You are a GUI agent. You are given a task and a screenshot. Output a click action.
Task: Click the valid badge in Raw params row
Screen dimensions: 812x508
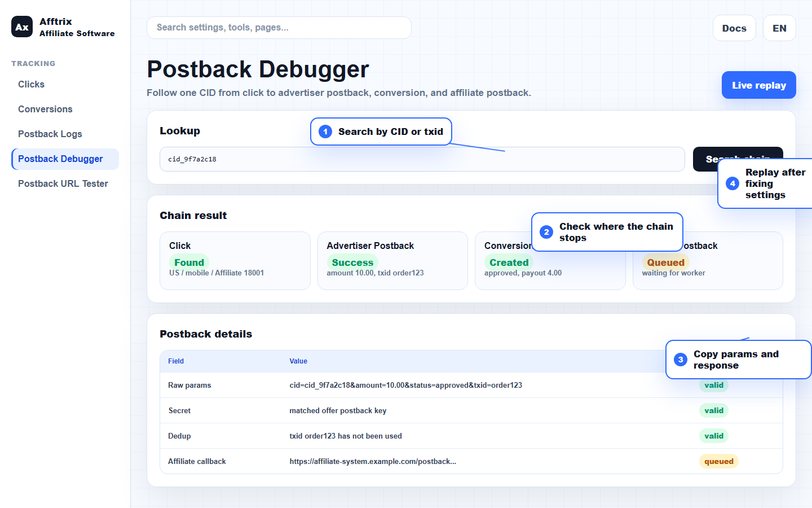click(714, 386)
